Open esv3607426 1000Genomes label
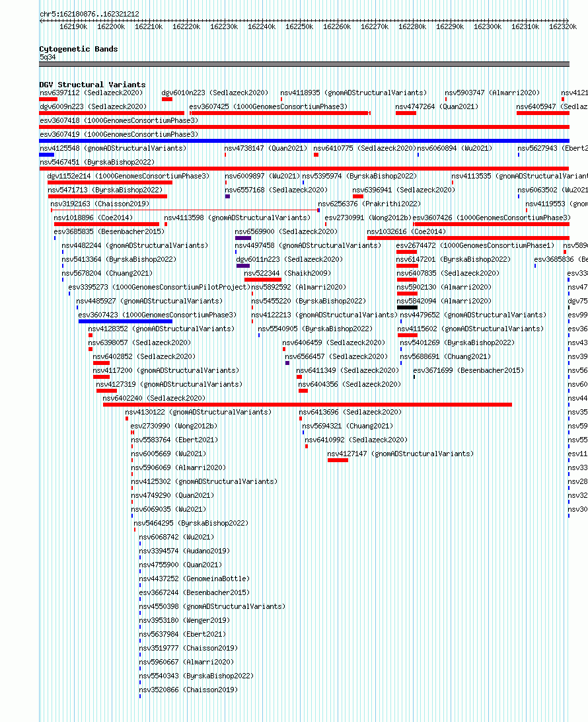 click(x=492, y=218)
